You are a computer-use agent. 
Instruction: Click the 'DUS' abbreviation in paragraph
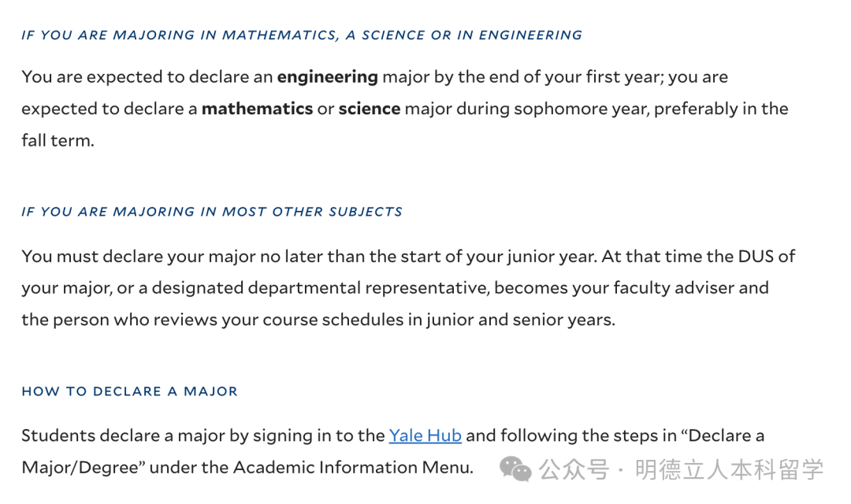(757, 256)
